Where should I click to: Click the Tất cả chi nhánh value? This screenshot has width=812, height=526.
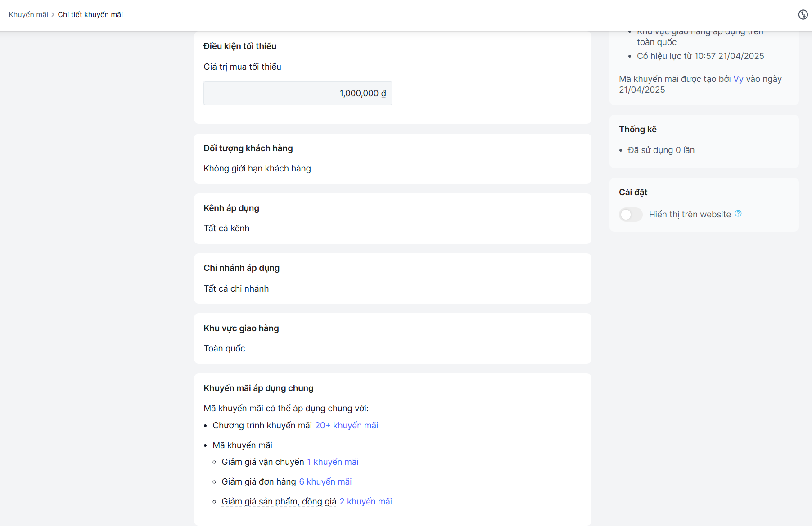(236, 289)
